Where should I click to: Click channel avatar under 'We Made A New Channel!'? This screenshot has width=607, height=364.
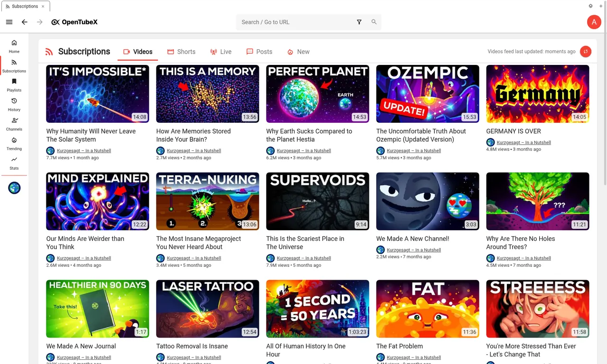380,250
